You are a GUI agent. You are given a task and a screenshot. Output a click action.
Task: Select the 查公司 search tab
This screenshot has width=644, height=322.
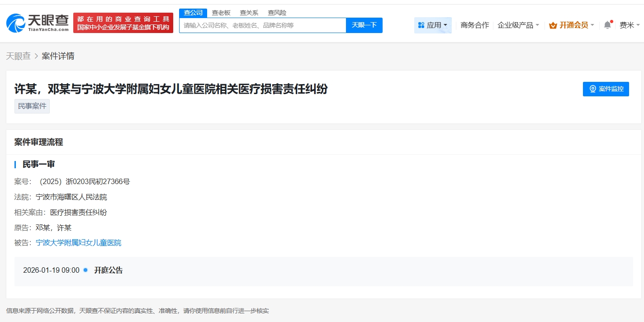(x=193, y=13)
